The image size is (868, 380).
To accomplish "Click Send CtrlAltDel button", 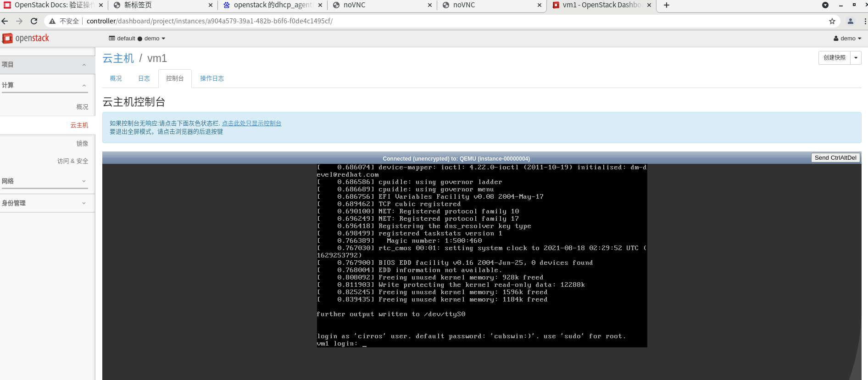I will (835, 158).
